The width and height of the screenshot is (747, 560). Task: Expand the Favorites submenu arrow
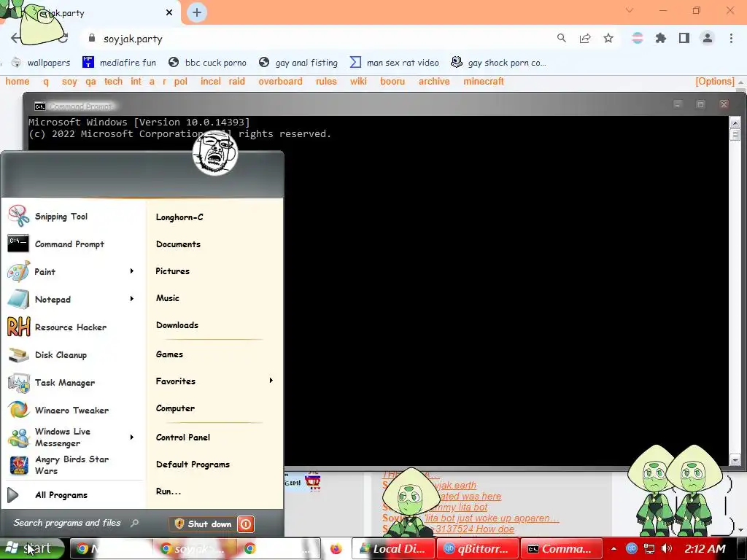point(271,381)
